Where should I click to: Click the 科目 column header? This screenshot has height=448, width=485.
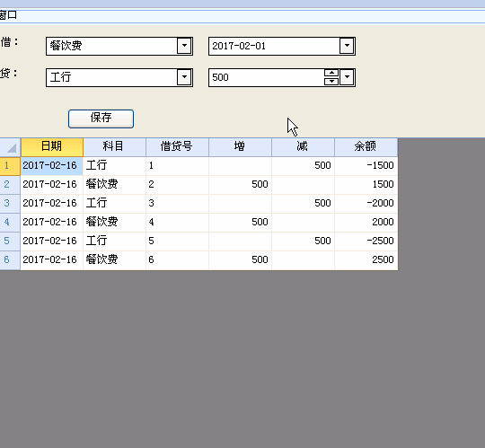(x=114, y=147)
